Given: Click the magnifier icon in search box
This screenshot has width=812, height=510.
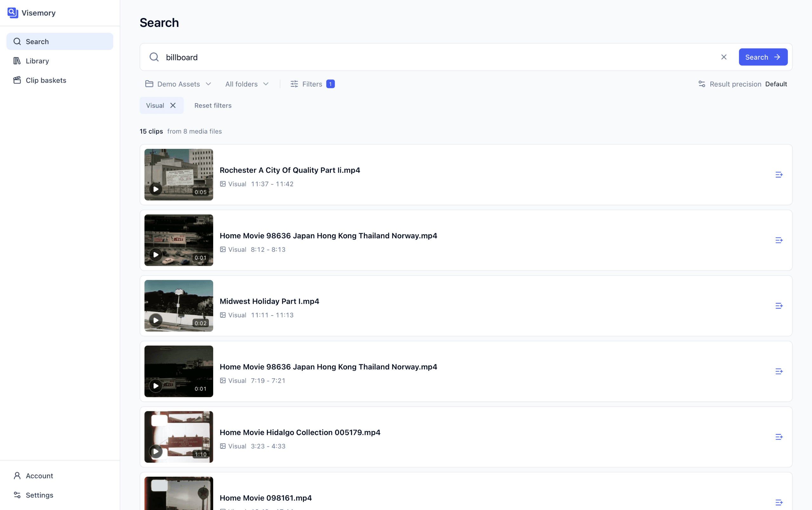Looking at the screenshot, I should (154, 57).
